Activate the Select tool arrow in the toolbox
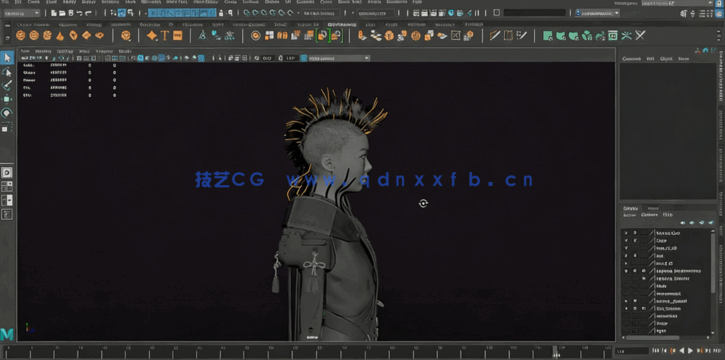The image size is (725, 360). [x=7, y=58]
